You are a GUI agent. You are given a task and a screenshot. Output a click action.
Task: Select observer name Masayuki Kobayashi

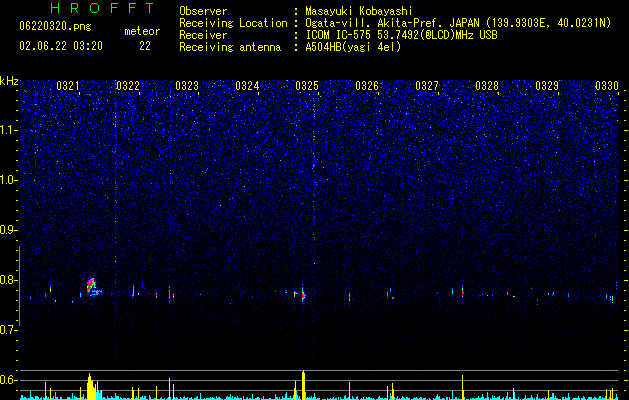pyautogui.click(x=359, y=11)
